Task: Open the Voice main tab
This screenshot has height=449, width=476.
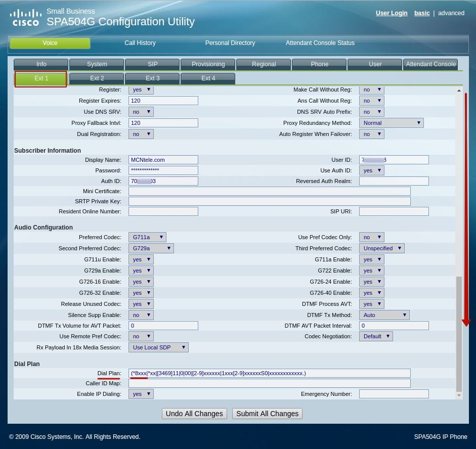Action: tap(50, 43)
